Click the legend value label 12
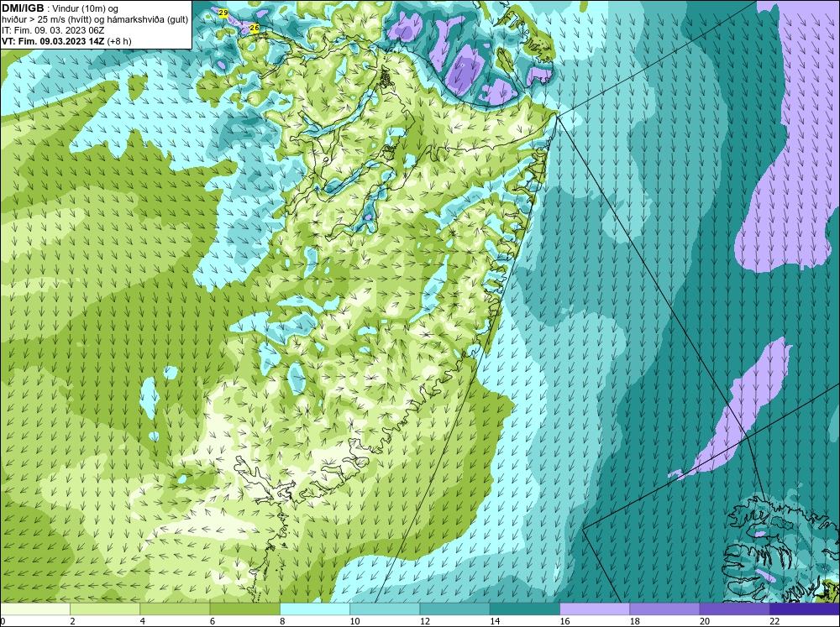Viewport: 840px width, 627px height. [x=425, y=621]
